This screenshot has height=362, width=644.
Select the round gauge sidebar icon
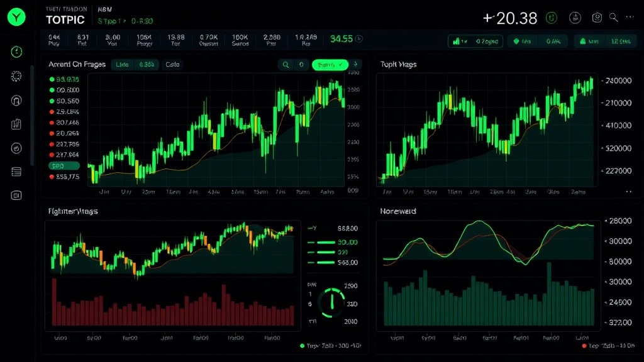16,148
